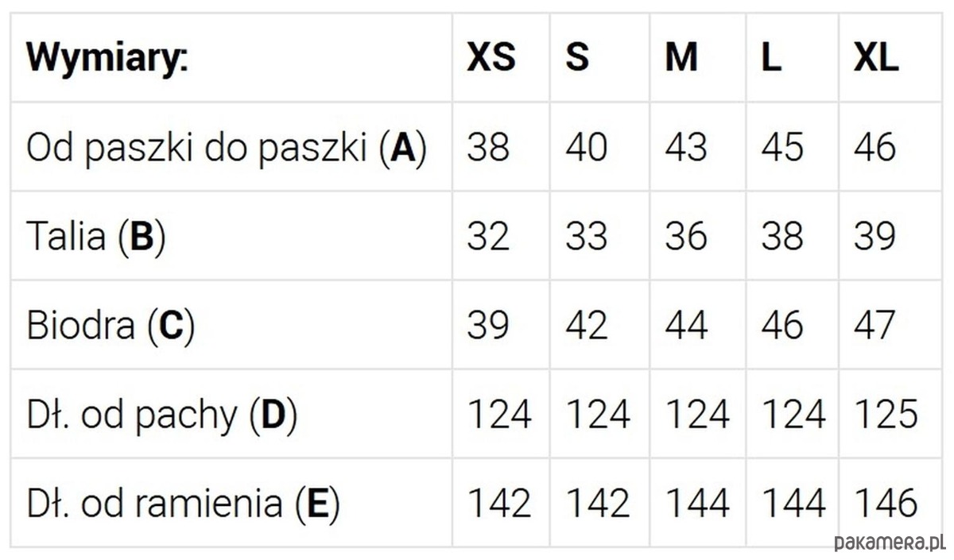Select the Biodra (C) row label
Image resolution: width=954 pixels, height=560 pixels.
[x=111, y=326]
